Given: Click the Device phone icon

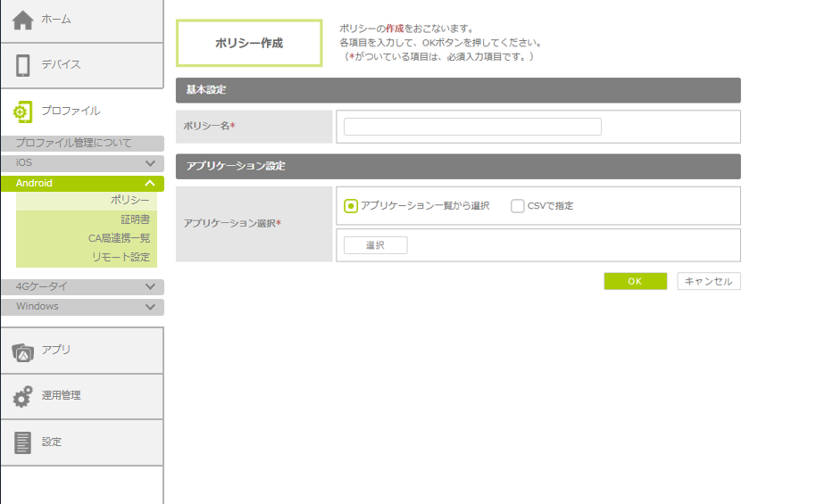Looking at the screenshot, I should [23, 65].
